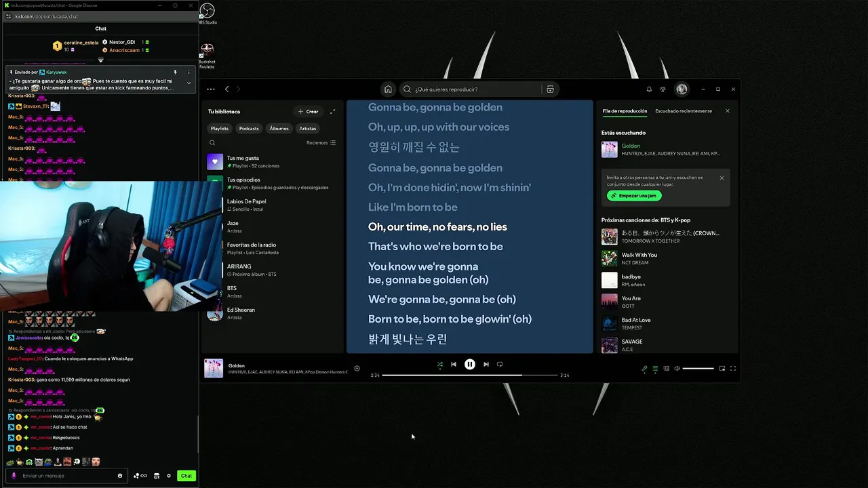
Task: Open Labios De Papel single
Action: 273,205
